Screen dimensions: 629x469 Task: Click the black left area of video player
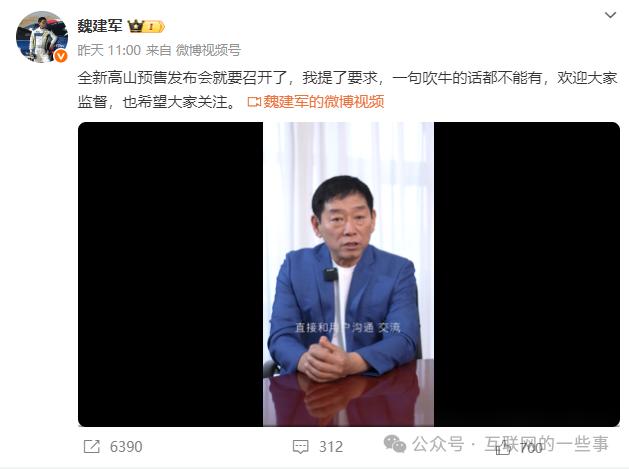click(170, 274)
